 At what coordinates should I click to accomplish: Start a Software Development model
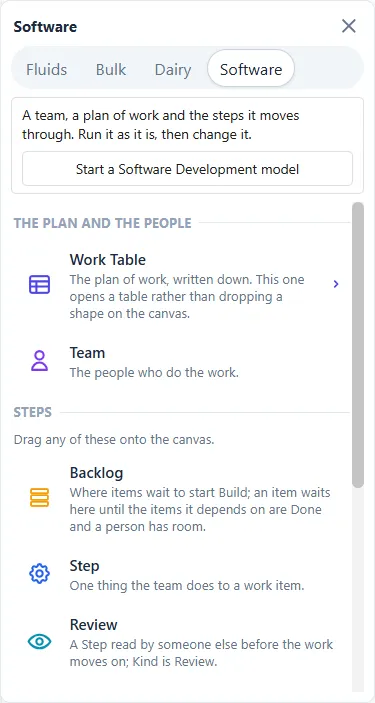coord(188,169)
